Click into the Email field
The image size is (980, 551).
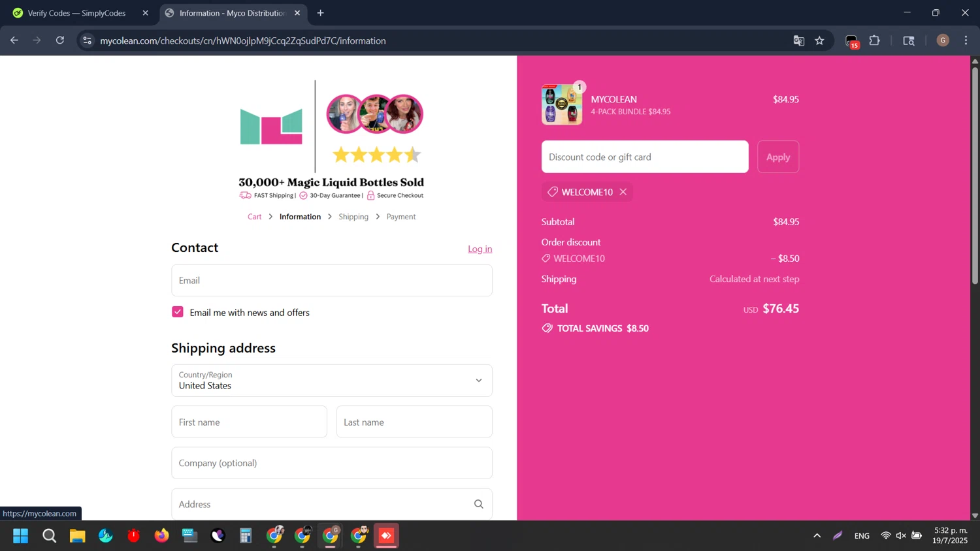[x=332, y=280]
